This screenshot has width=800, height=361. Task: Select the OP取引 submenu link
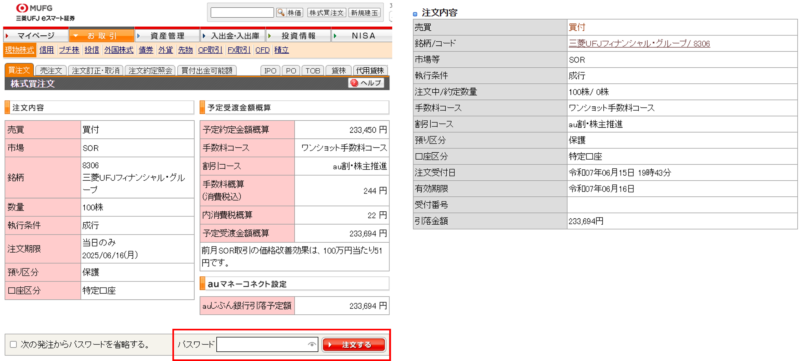[x=210, y=50]
